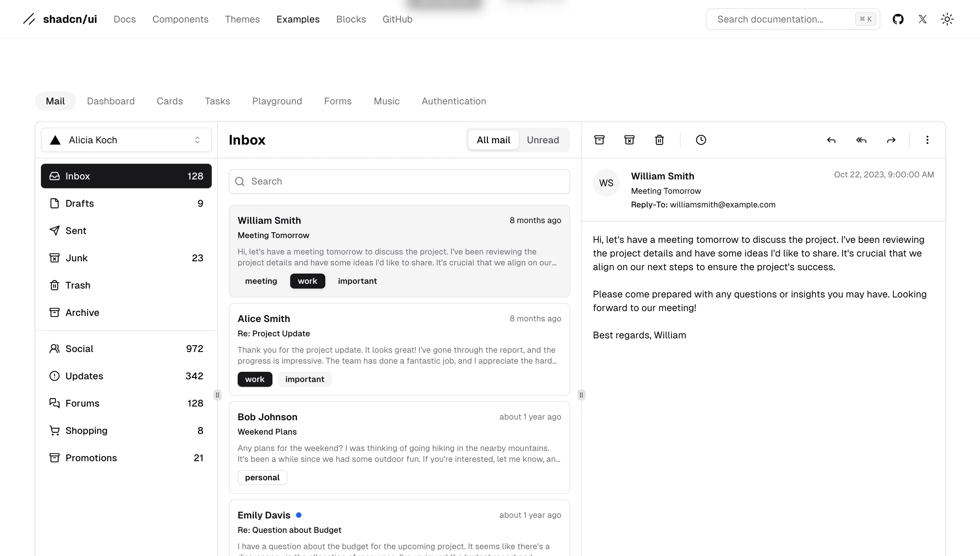Image resolution: width=980 pixels, height=556 pixels.
Task: Switch to the Dashboard example tab
Action: click(x=111, y=101)
